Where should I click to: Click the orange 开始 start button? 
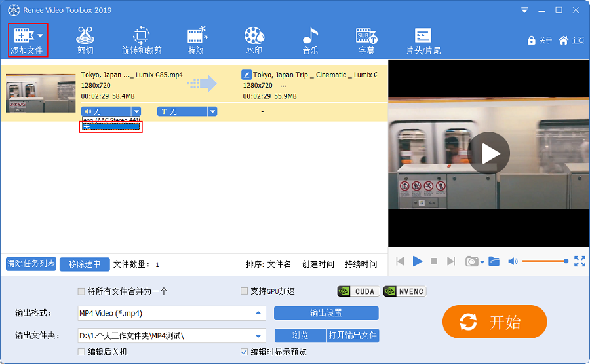(494, 322)
